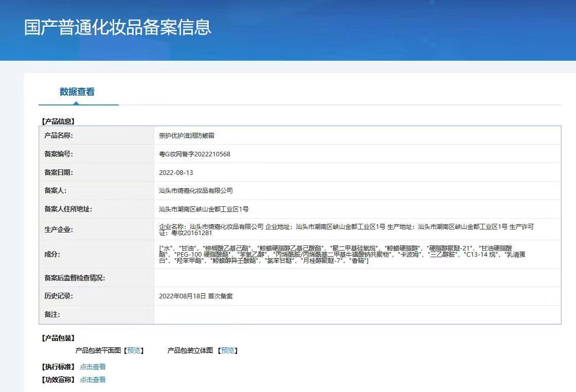
Task: Click the 【产品包装】 section heading
Action: (x=58, y=338)
